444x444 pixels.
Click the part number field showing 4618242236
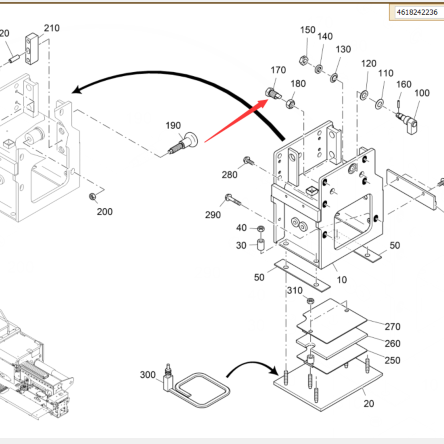[x=419, y=13]
